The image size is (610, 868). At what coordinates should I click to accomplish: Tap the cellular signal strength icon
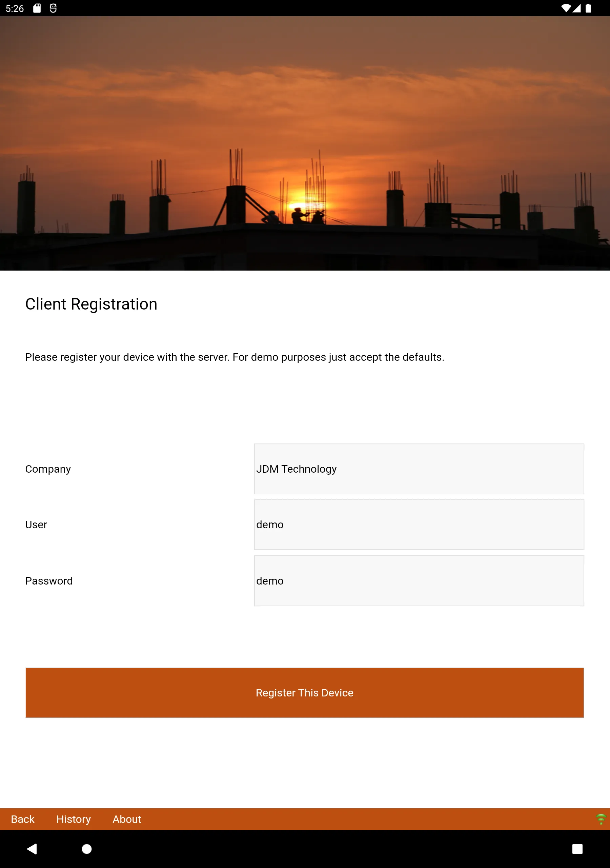tap(577, 8)
